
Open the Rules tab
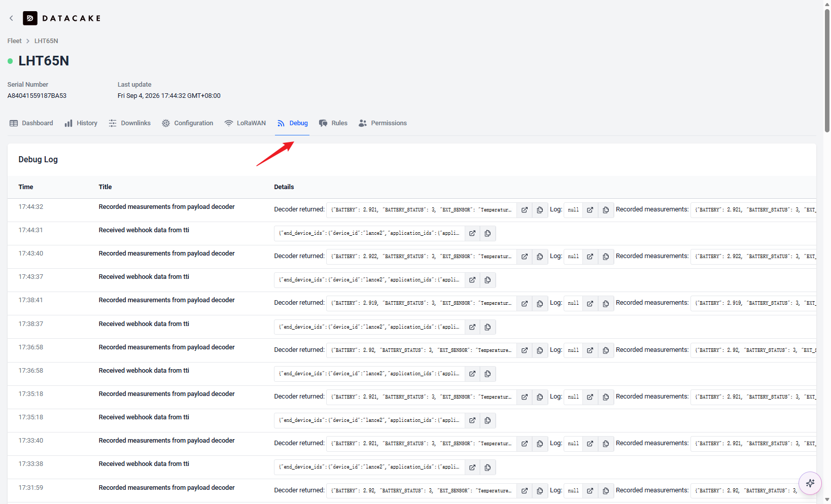[333, 123]
